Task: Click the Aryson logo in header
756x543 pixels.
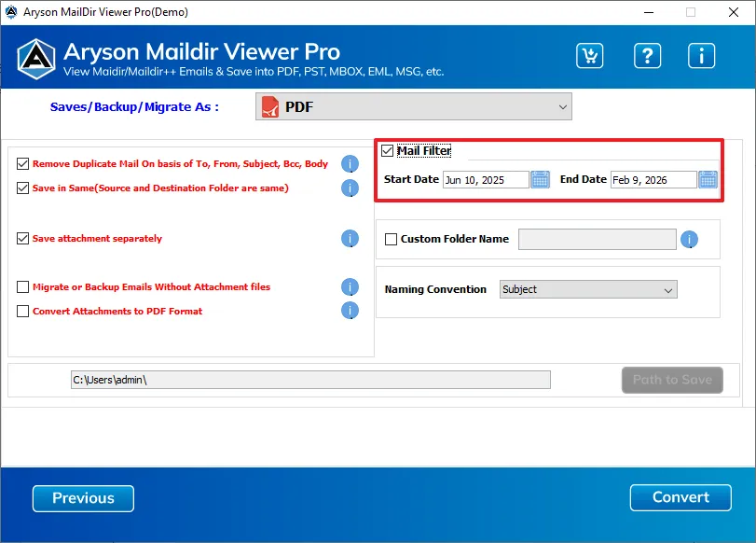Action: (36, 59)
